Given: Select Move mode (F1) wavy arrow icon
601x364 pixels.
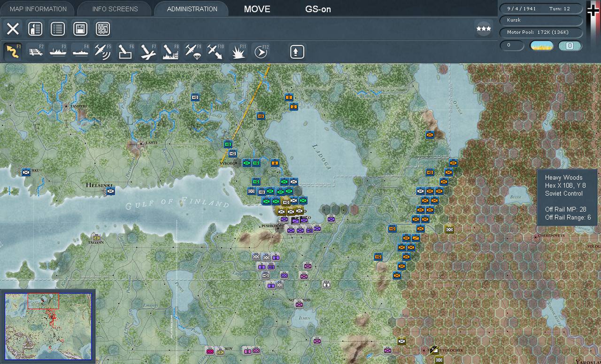Looking at the screenshot, I should click(13, 52).
